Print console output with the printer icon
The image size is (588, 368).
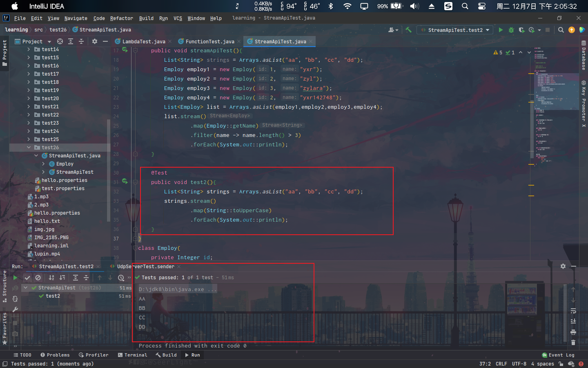point(573,332)
